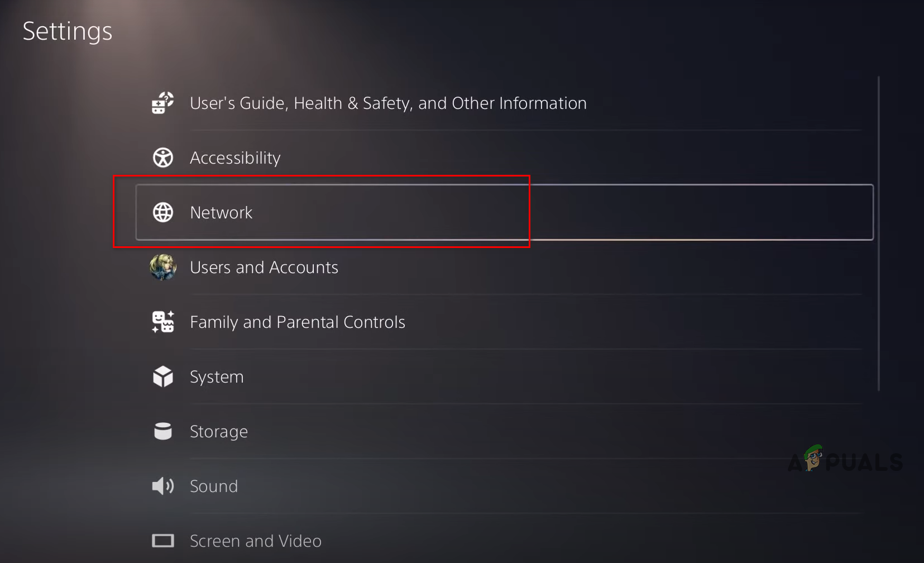The height and width of the screenshot is (563, 924).
Task: Click the Sound speaker icon
Action: point(163,486)
